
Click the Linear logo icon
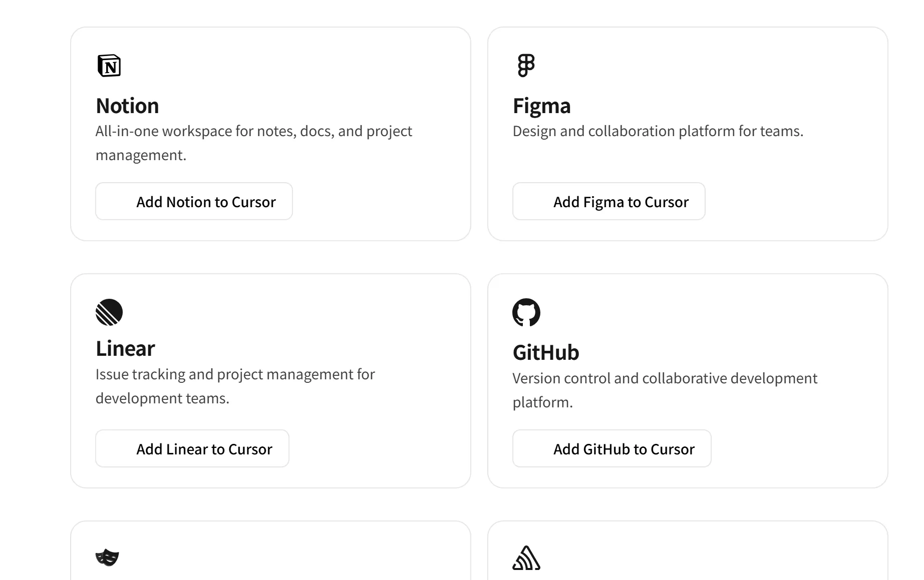(109, 312)
